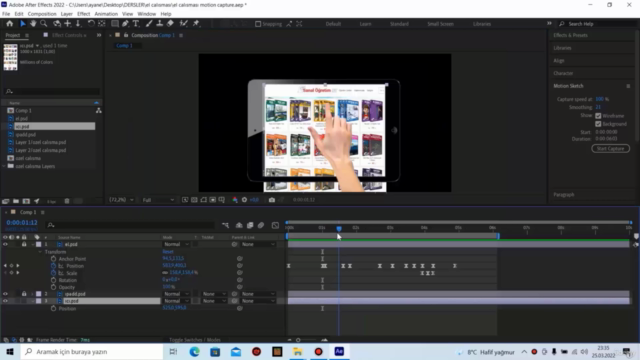This screenshot has height=360, width=640.
Task: Open Parent None dropdown for el.psd
Action: (x=258, y=244)
